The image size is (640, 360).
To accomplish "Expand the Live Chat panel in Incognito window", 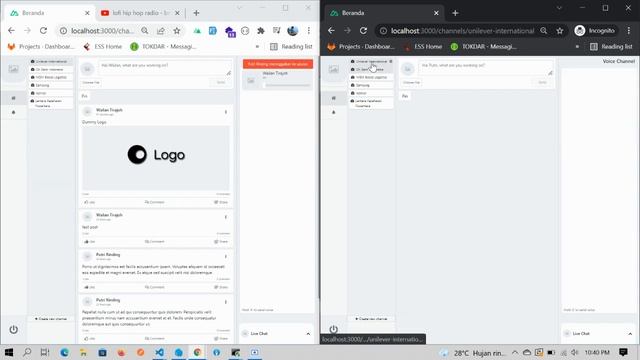I will click(630, 333).
